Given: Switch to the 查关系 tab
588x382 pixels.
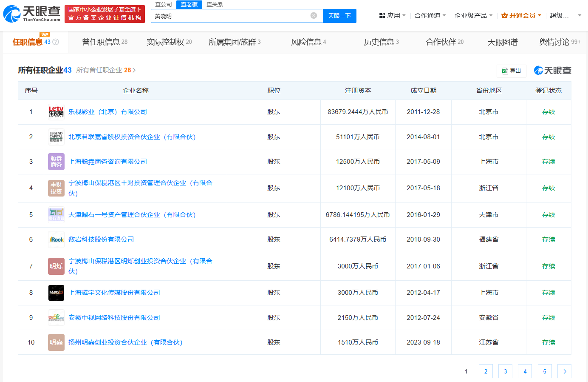Looking at the screenshot, I should click(214, 4).
